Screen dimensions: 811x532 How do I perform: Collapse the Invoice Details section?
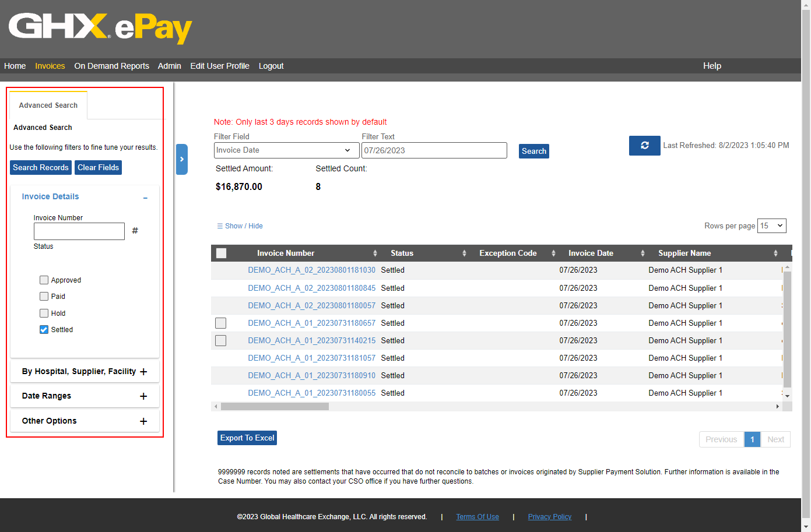coord(145,198)
